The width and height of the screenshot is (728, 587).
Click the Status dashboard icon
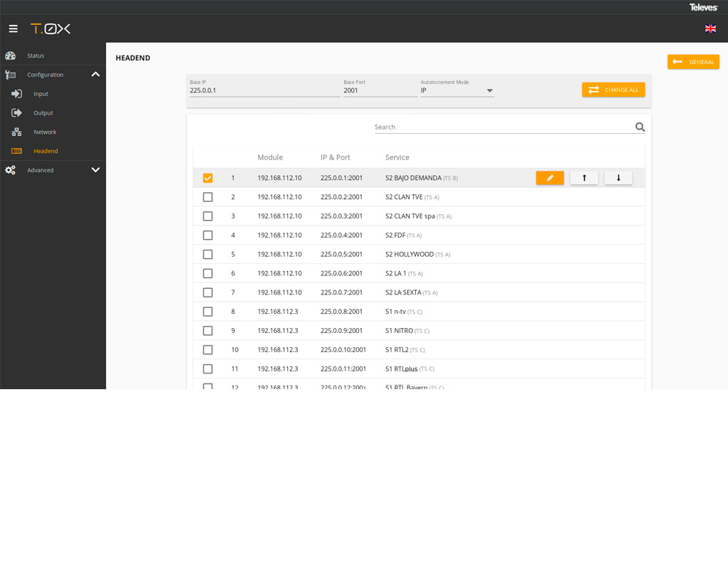click(10, 55)
